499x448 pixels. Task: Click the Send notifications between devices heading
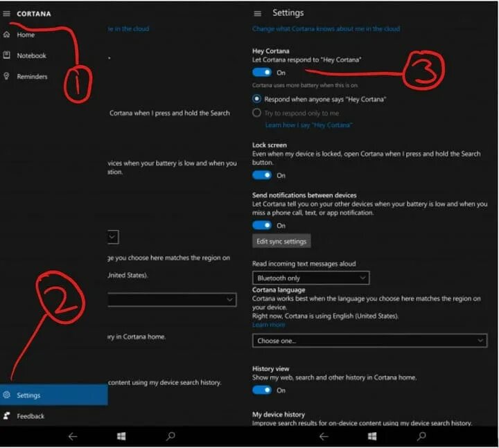[304, 195]
